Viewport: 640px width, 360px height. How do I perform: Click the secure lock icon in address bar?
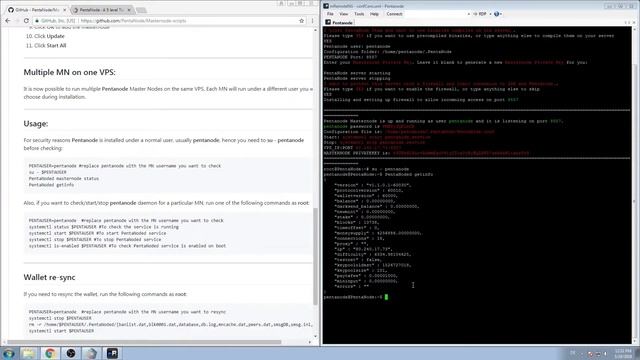[37, 20]
